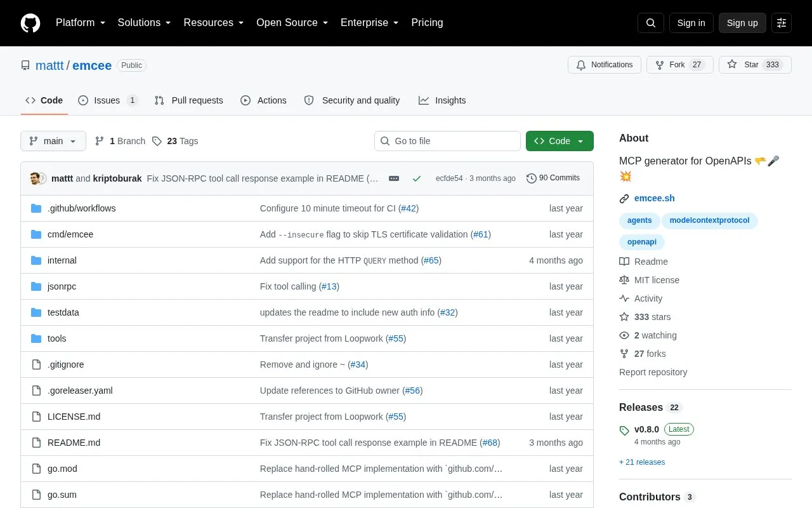Click the Go to file search field
The image size is (812, 508).
pos(447,141)
